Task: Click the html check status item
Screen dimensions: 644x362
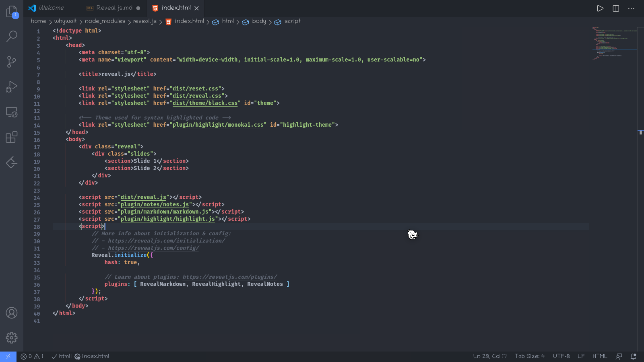Action: [x=61, y=356]
